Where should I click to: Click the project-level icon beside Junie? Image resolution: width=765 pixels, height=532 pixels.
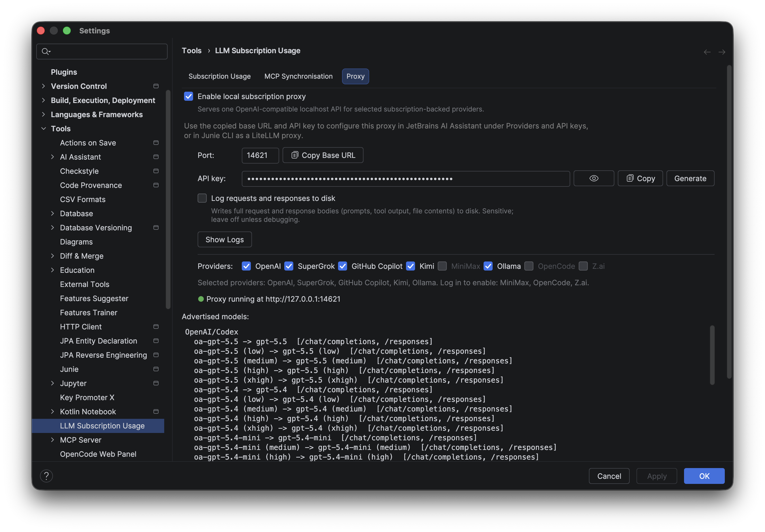(156, 369)
